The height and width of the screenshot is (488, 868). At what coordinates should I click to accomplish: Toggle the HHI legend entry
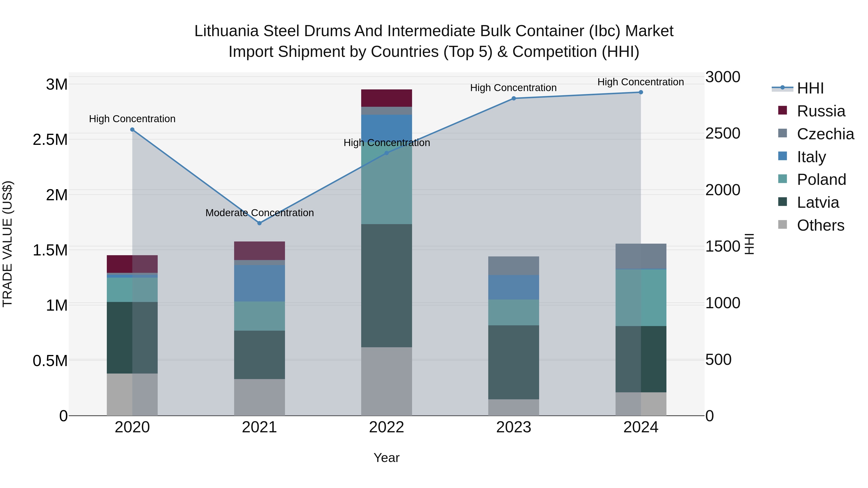coord(797,88)
